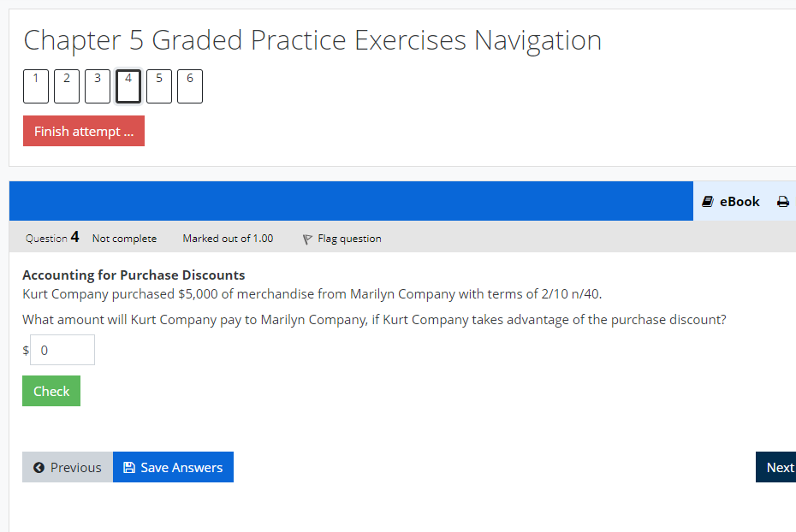
Task: Select question 1 in the navigation row
Action: tap(35, 86)
